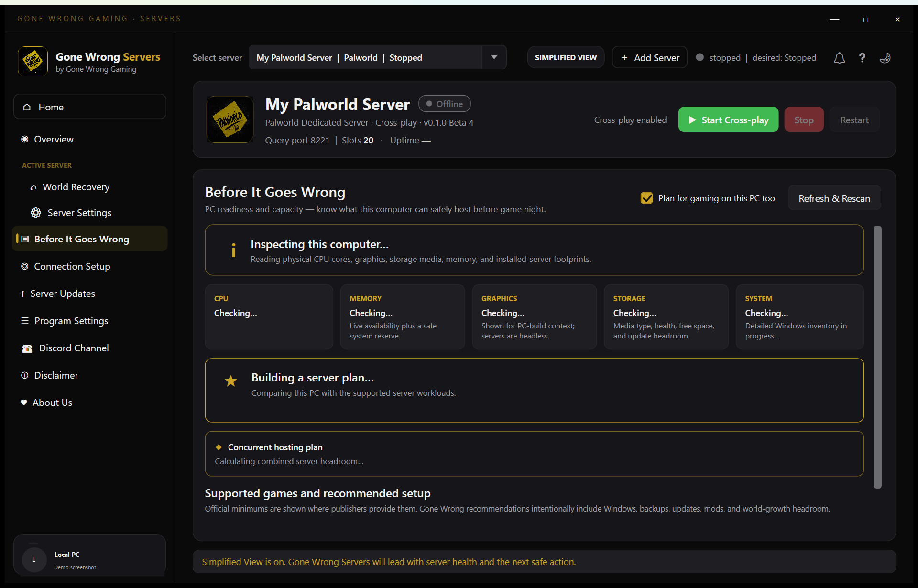The image size is (918, 588).
Task: Open the Disclaimer page
Action: (90, 375)
